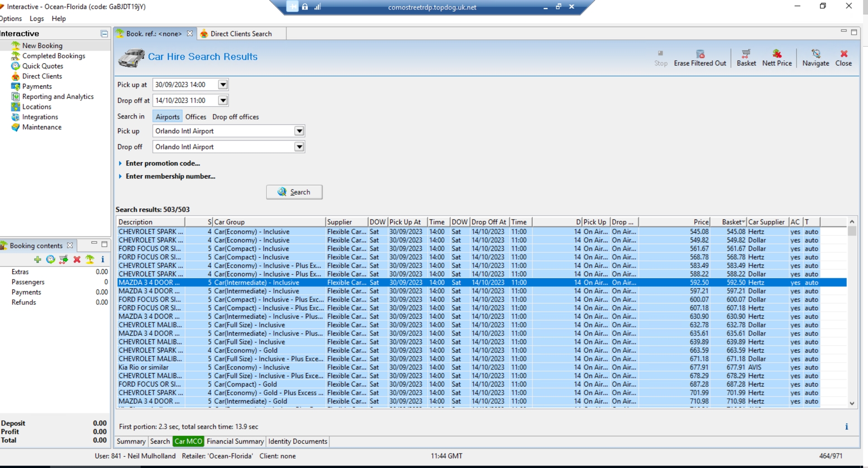Click the results scrollbar up arrow
The image size is (868, 468).
[852, 222]
